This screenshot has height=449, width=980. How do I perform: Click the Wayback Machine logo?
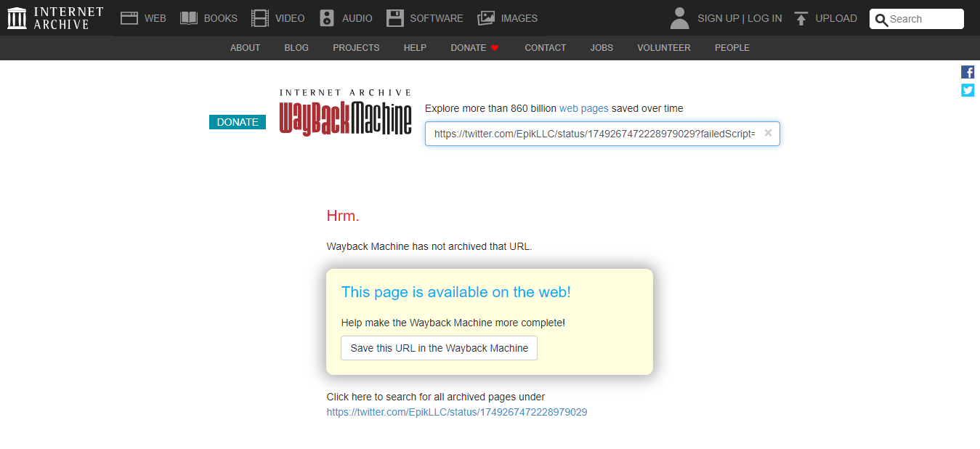[x=345, y=113]
